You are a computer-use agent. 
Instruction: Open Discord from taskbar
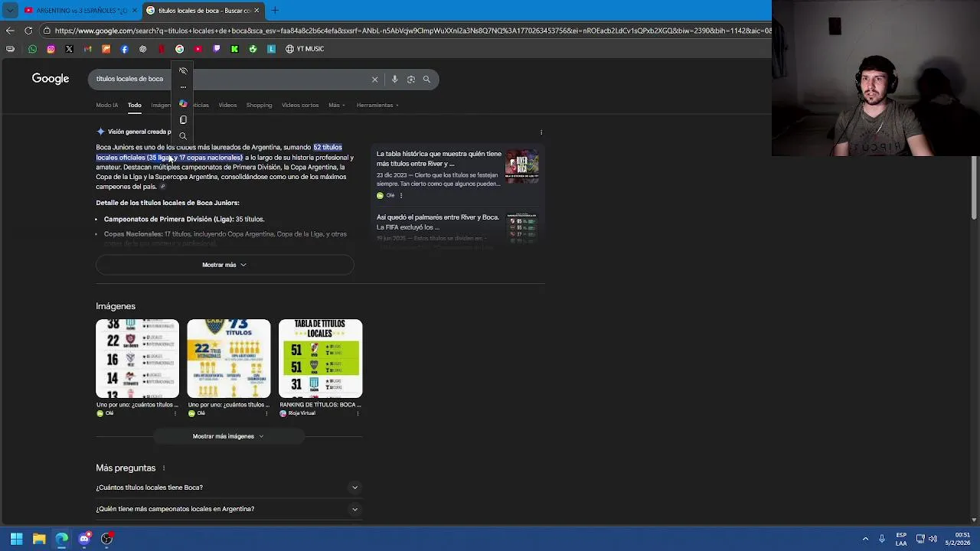(x=84, y=539)
